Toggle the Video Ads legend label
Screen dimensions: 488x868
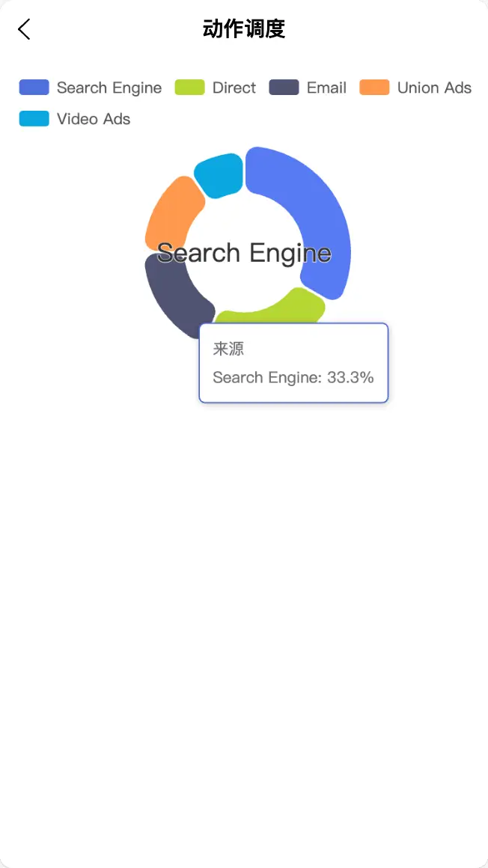(94, 120)
